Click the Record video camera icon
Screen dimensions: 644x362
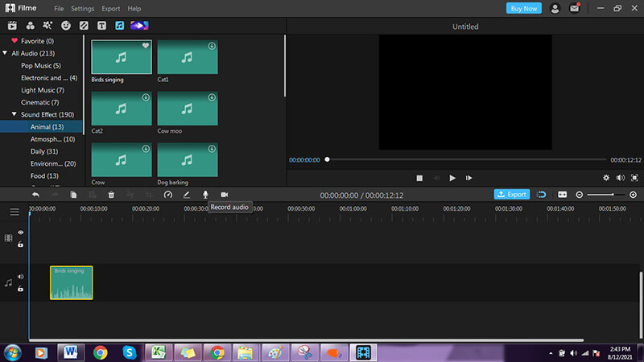[x=225, y=195]
